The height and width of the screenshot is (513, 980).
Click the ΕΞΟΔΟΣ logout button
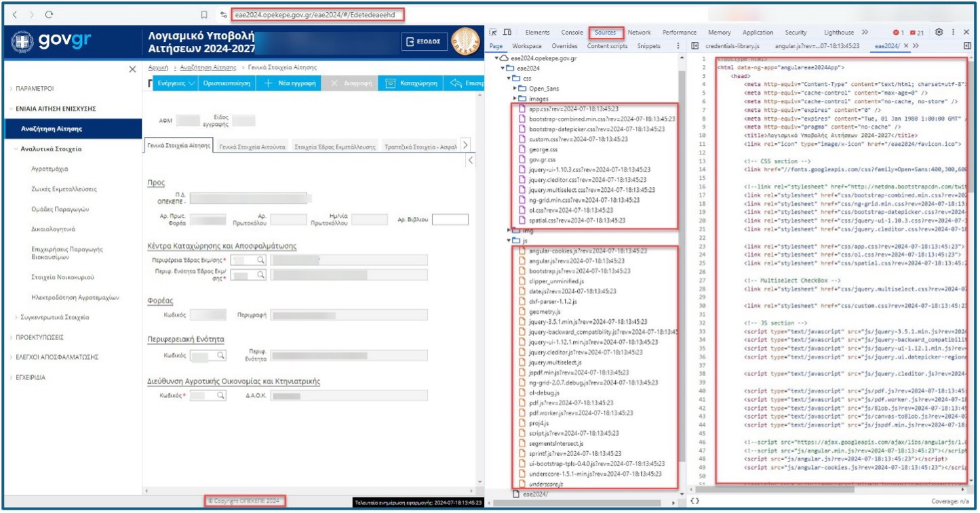pyautogui.click(x=424, y=41)
